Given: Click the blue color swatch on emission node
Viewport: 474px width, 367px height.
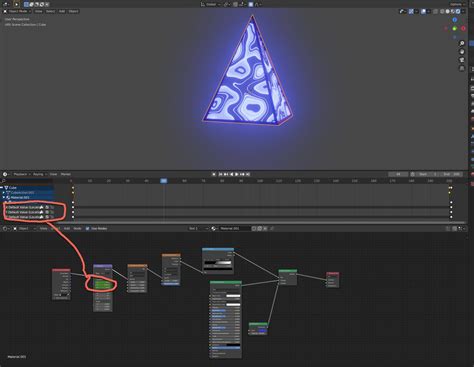Looking at the screenshot, I should coord(262,331).
